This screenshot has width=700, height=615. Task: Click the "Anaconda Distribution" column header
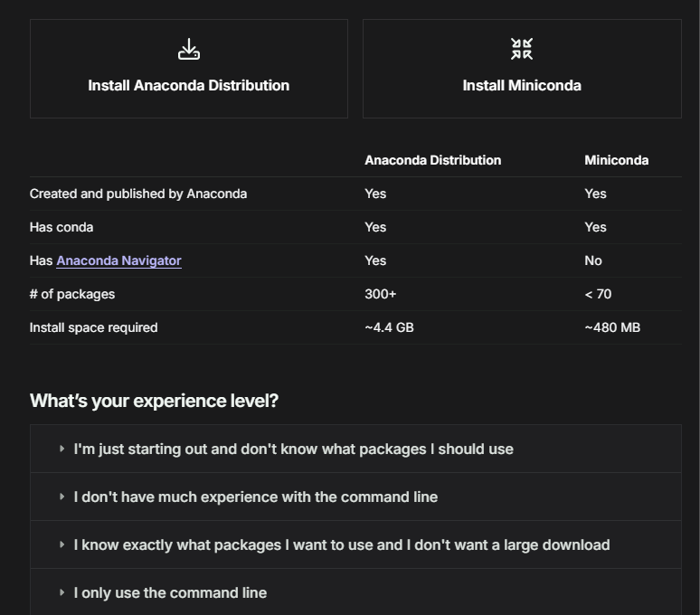click(x=432, y=160)
